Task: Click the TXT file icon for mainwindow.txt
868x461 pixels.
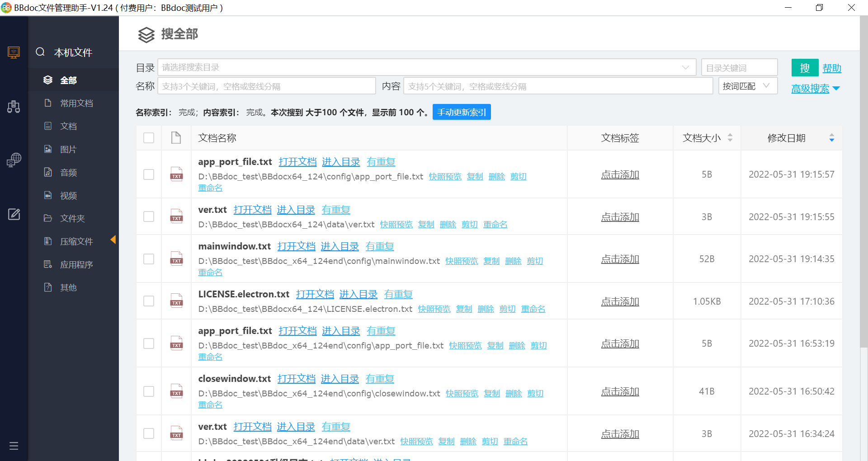Action: (x=176, y=259)
